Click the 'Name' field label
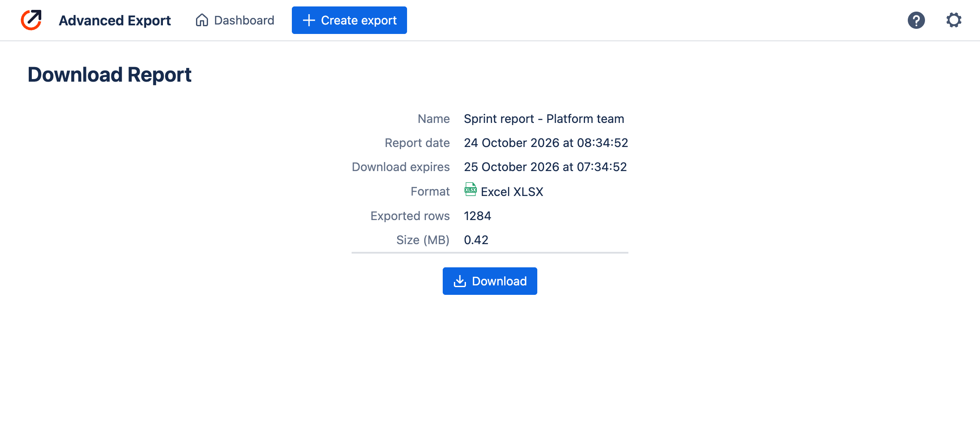The image size is (980, 447). [x=434, y=119]
